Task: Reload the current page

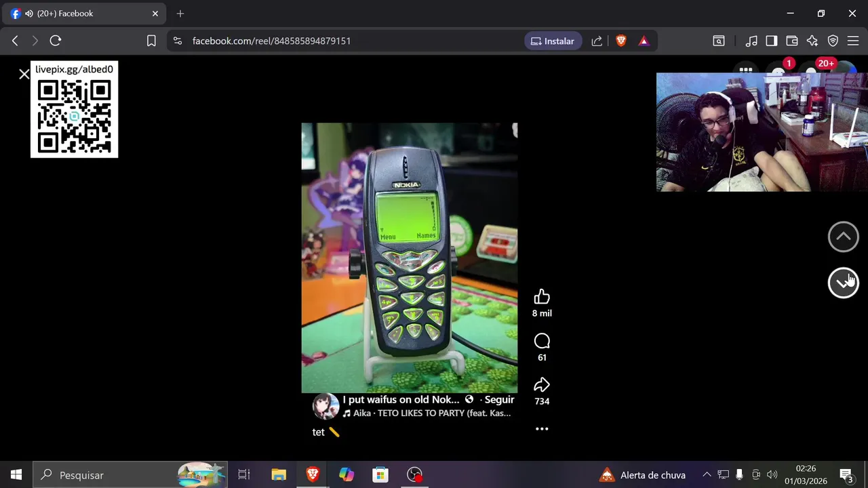Action: pos(56,41)
